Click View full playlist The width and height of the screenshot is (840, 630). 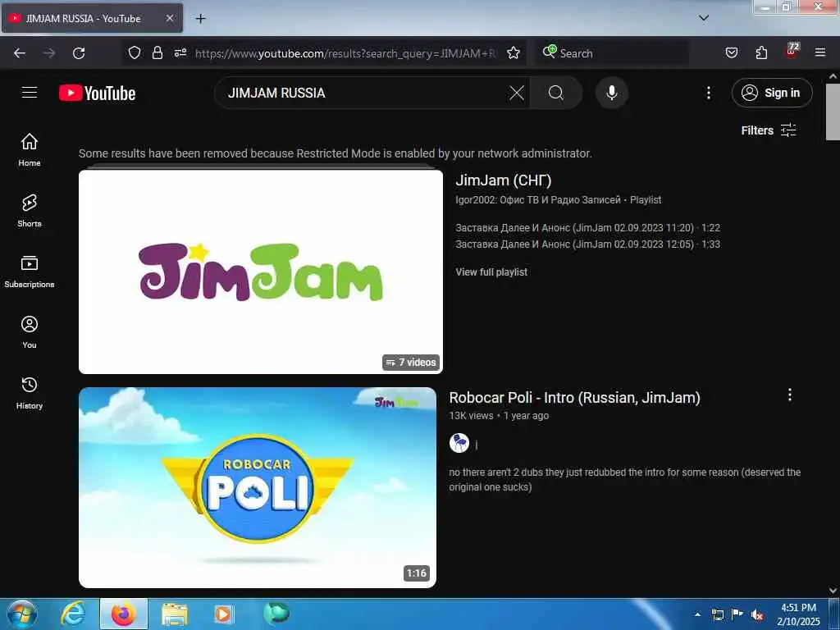click(491, 272)
